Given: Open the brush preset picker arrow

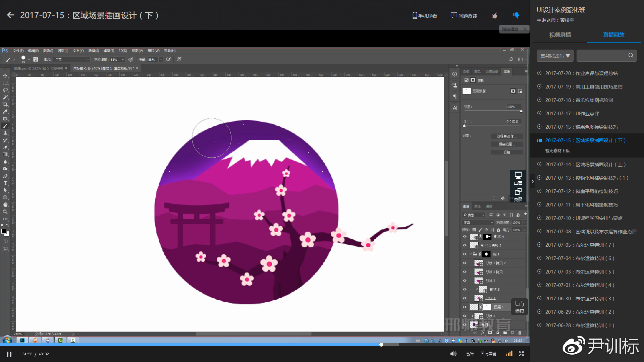Looking at the screenshot, I should tap(29, 60).
